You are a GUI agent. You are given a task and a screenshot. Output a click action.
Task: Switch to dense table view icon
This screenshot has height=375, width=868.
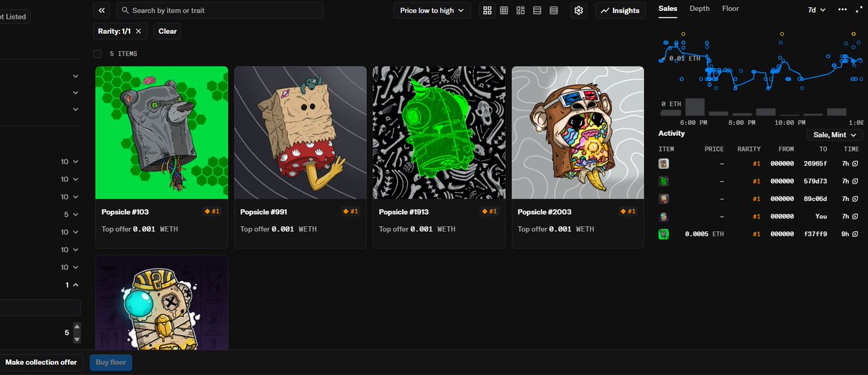point(554,10)
